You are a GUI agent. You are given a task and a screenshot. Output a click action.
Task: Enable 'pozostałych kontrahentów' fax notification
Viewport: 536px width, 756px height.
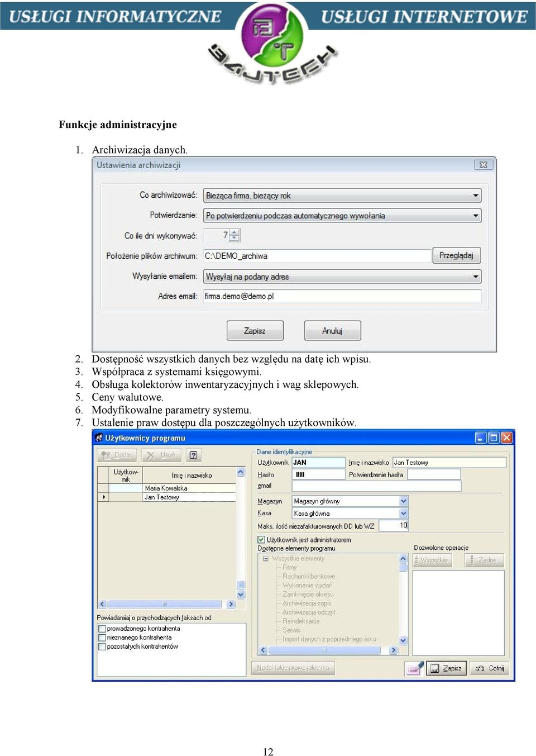(x=102, y=646)
